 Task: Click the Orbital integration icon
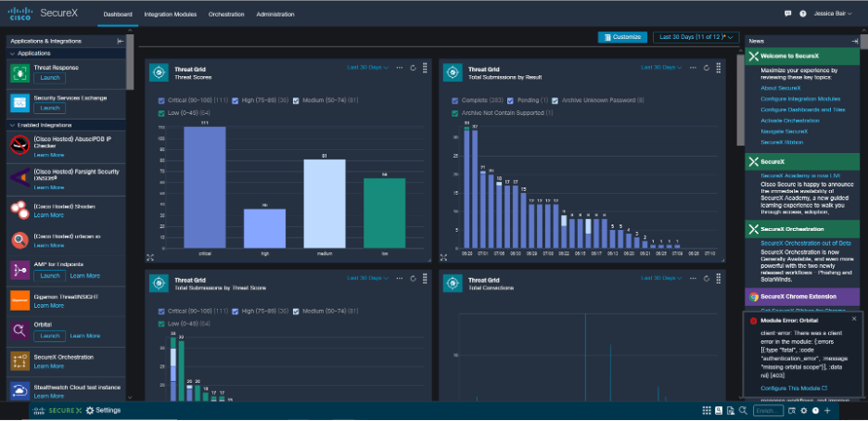20,330
